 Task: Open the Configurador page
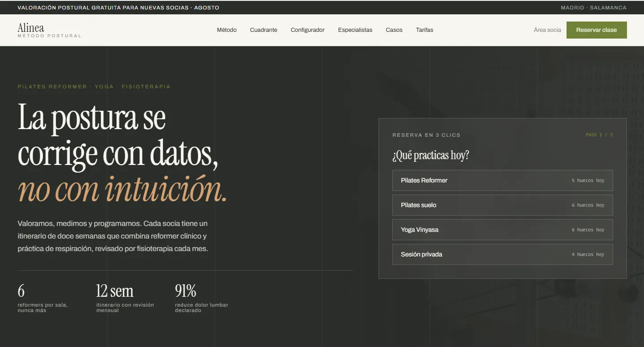coord(308,30)
